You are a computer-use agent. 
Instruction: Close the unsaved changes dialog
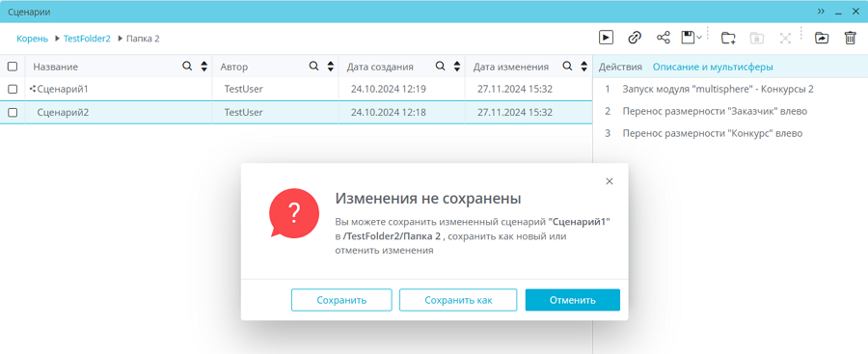click(x=610, y=181)
